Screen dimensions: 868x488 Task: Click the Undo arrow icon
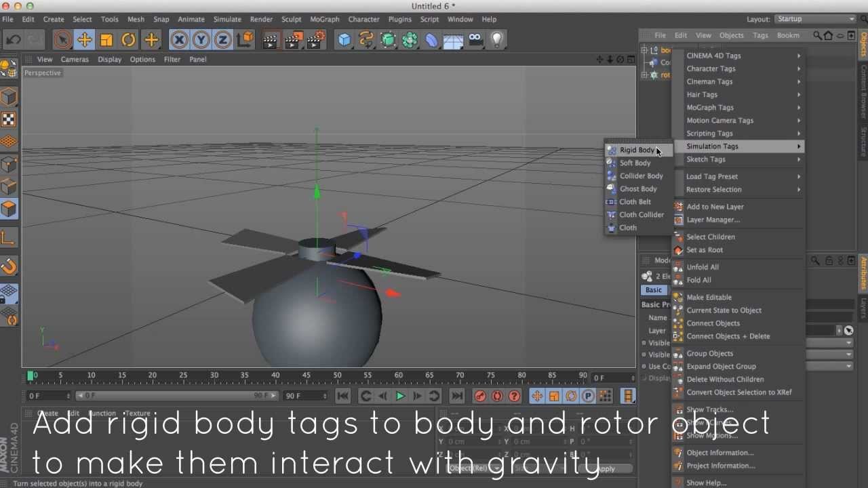pos(13,40)
